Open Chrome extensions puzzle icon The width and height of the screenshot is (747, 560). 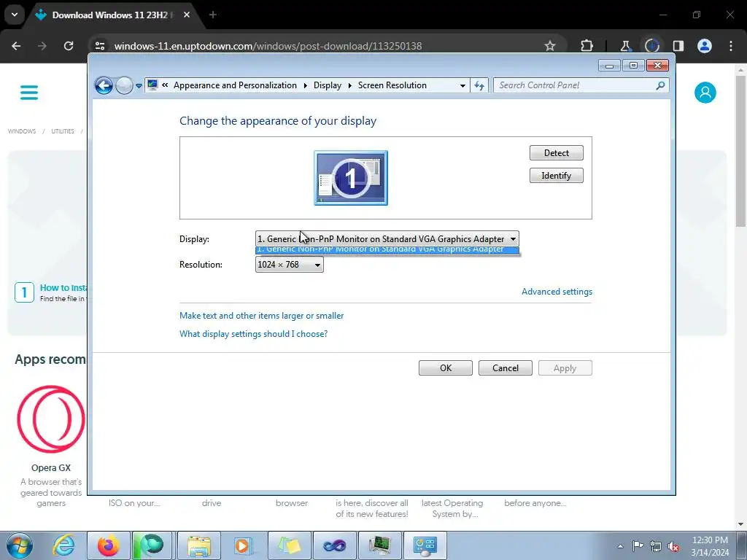(x=587, y=46)
